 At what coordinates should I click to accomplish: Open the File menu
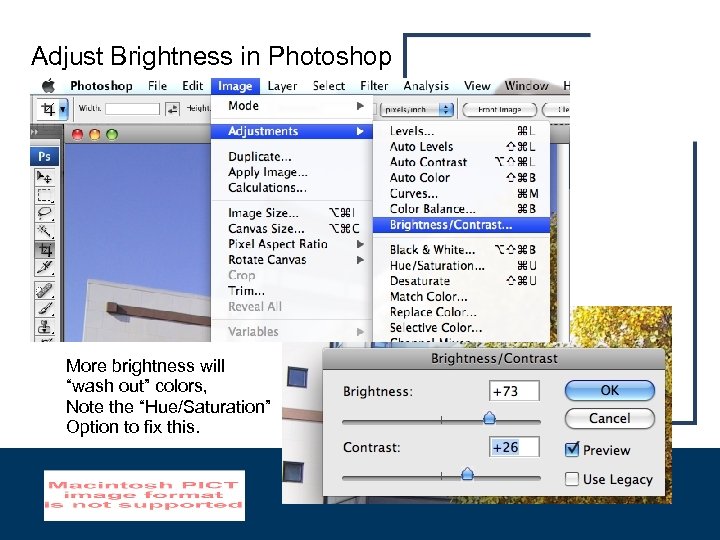(157, 86)
